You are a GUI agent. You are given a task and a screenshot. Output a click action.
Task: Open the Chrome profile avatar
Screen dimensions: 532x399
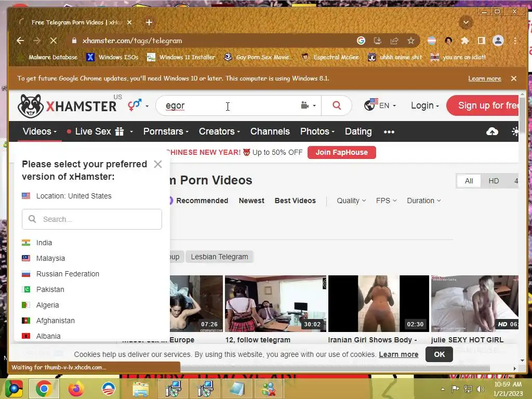pyautogui.click(x=498, y=41)
